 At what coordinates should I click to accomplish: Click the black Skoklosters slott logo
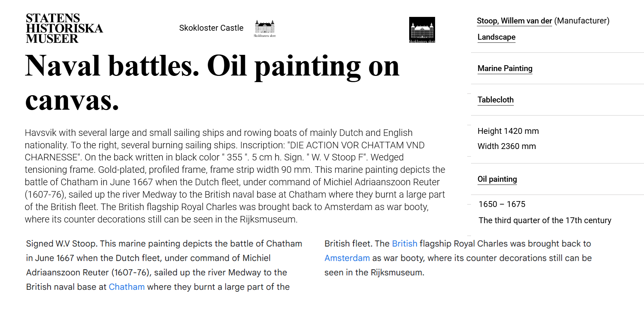[422, 30]
